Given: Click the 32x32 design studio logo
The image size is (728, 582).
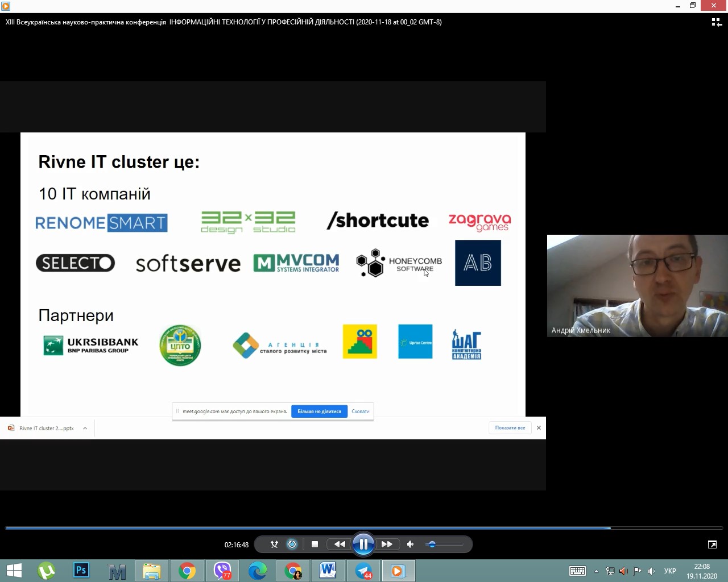Looking at the screenshot, I should tap(248, 222).
